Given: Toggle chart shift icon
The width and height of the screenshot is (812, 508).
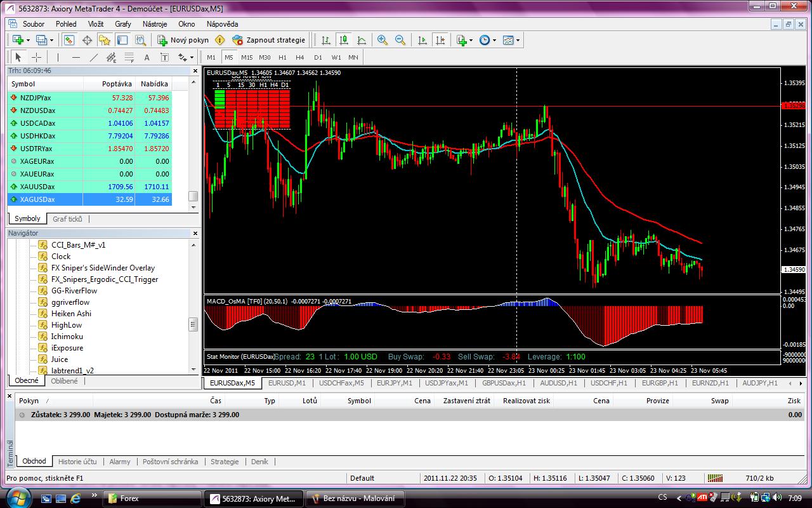Looking at the screenshot, I should tap(440, 40).
